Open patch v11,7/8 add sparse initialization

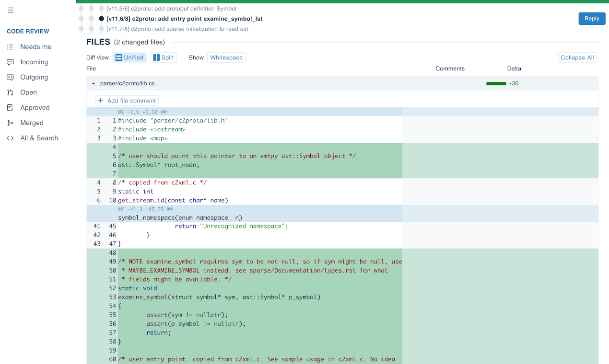[x=177, y=29]
